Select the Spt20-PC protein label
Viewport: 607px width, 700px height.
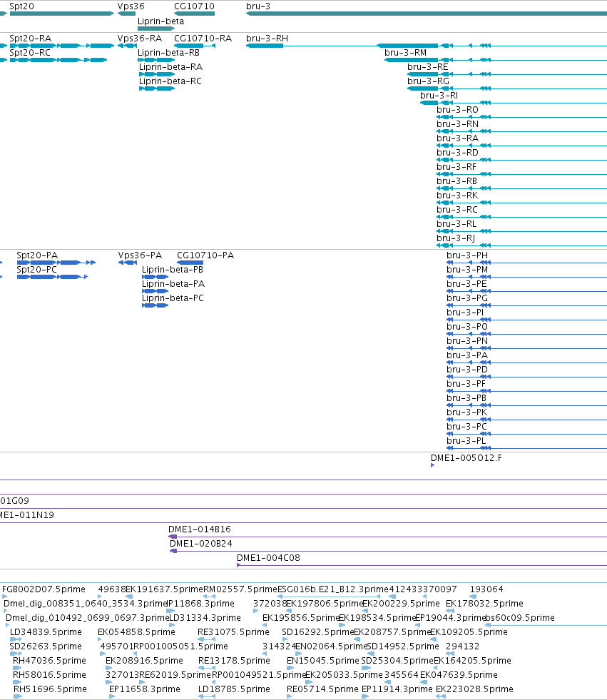pos(36,270)
